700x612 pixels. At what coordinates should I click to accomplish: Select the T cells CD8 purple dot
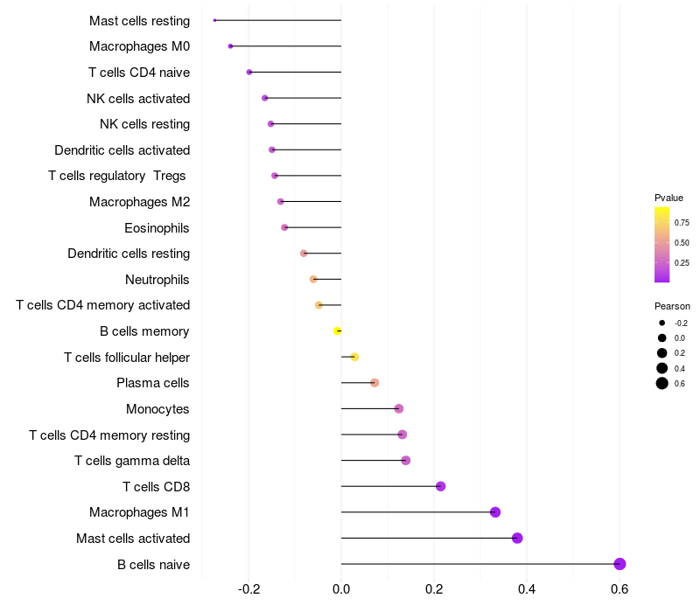tap(440, 486)
